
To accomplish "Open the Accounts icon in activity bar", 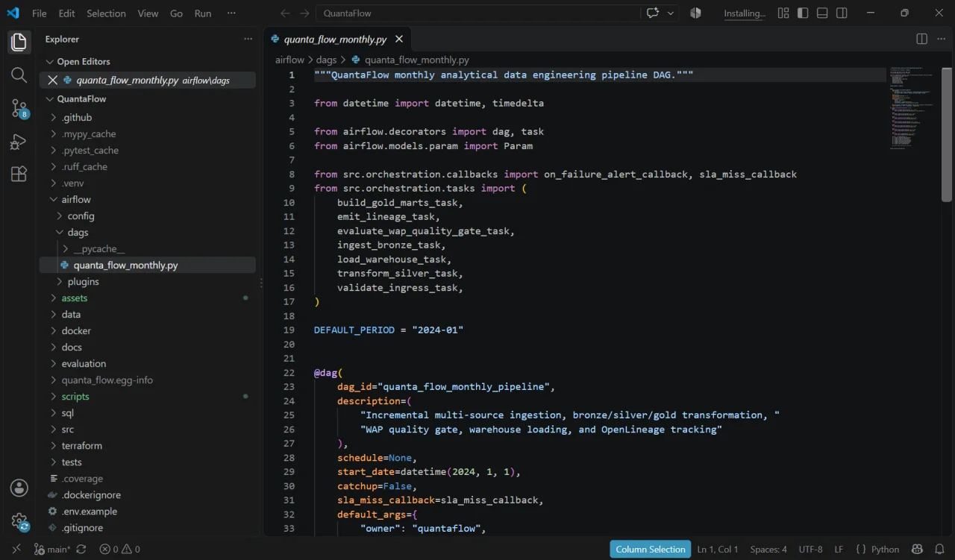I will point(19,488).
